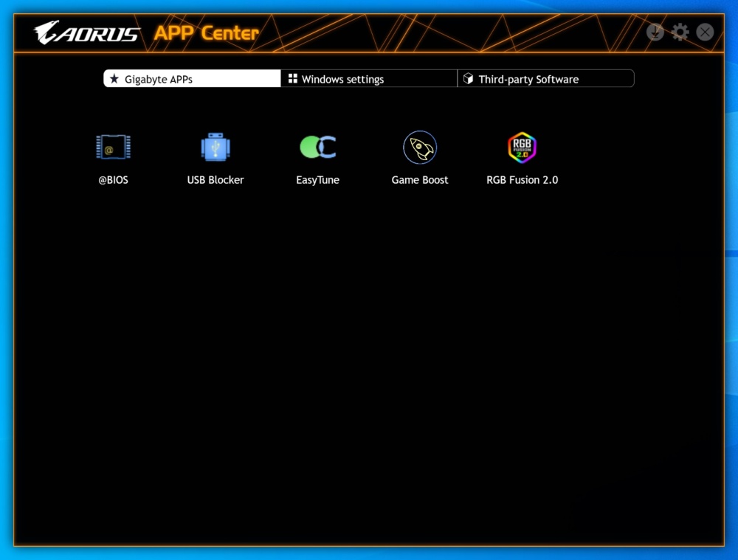This screenshot has height=560, width=738.
Task: Open the Third-party Software tab
Action: [x=546, y=79]
